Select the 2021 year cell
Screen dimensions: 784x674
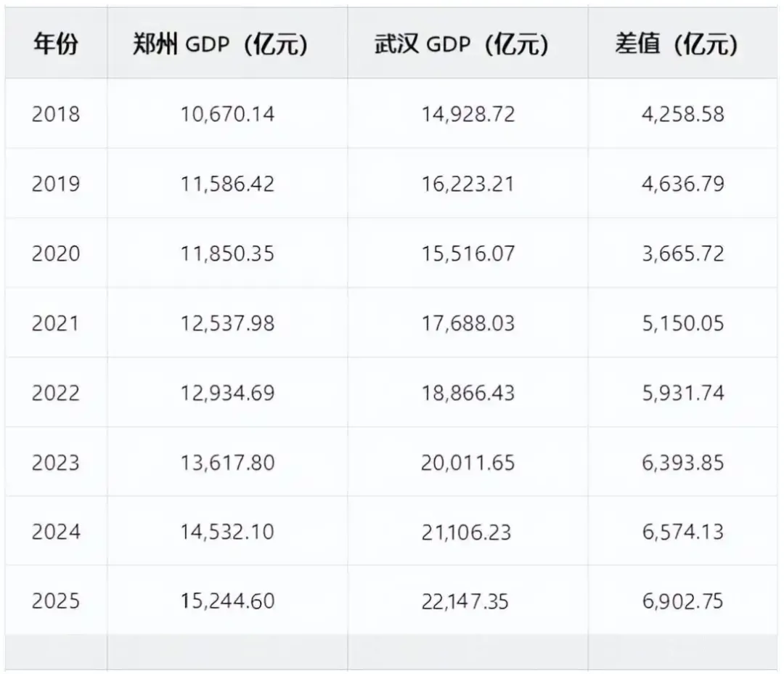[x=56, y=322]
